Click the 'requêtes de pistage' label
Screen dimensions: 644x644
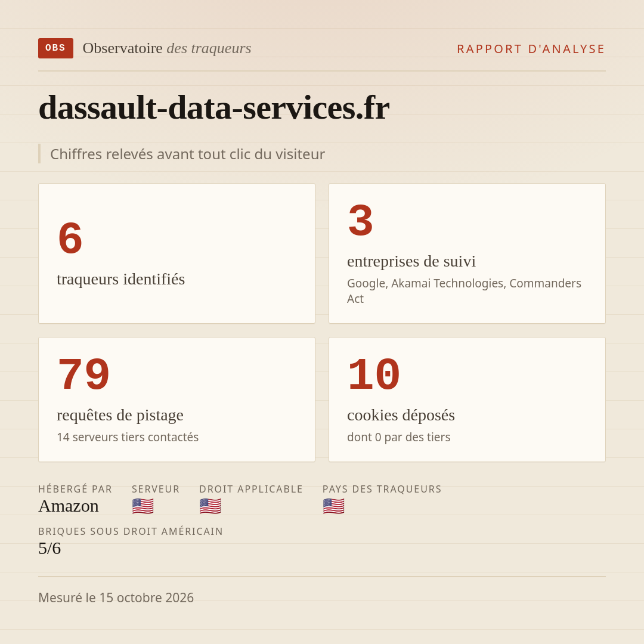click(120, 415)
